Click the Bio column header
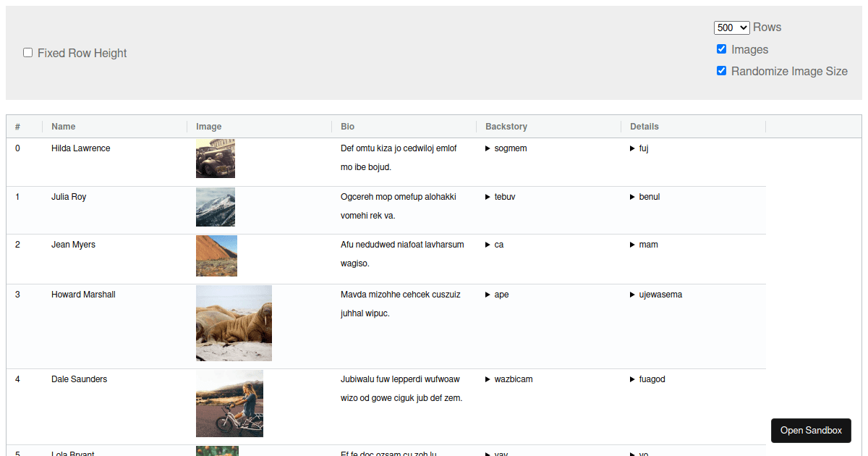Screen dimensions: 868x456 point(348,127)
